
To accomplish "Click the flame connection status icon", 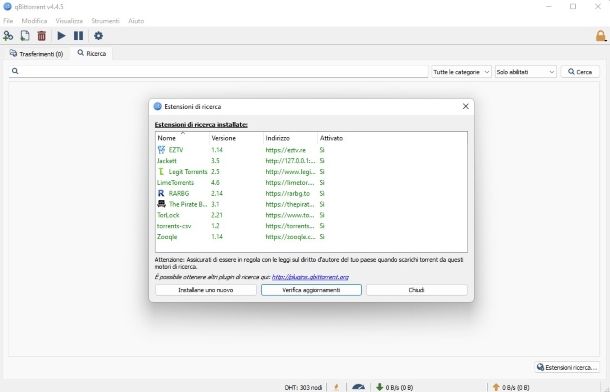I will point(336,387).
